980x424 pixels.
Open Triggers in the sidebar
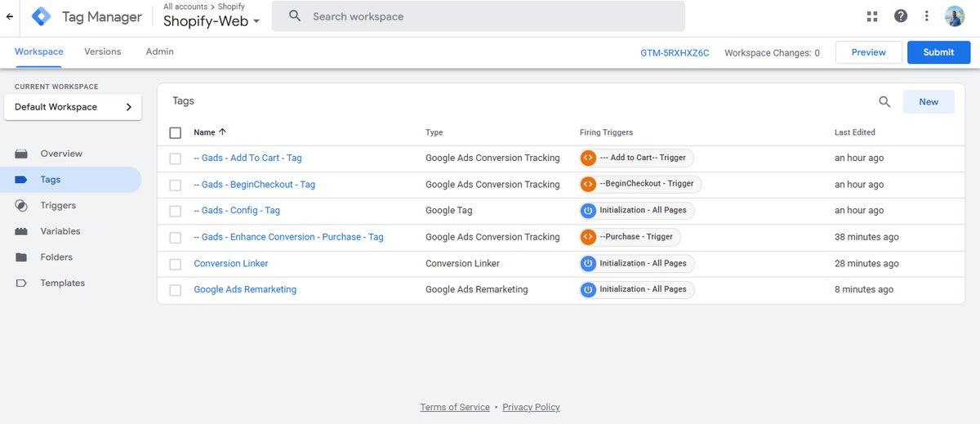point(58,206)
